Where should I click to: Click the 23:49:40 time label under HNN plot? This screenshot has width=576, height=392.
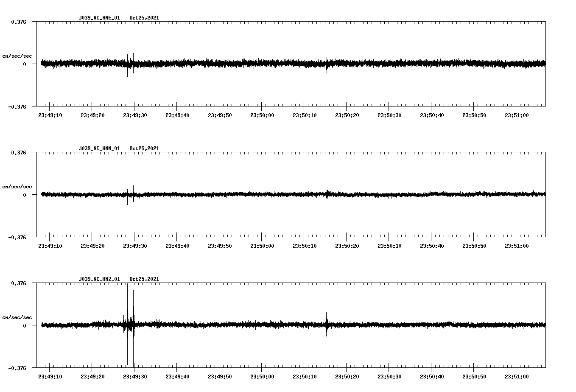point(177,246)
